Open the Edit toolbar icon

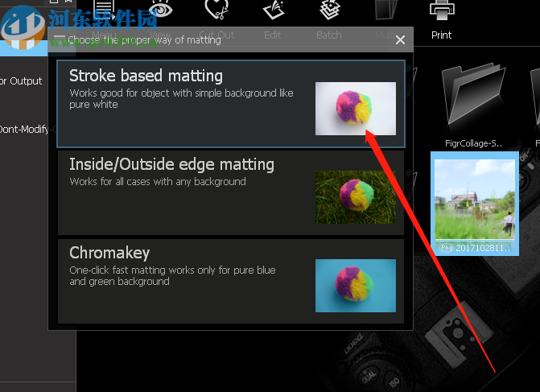coord(274,10)
